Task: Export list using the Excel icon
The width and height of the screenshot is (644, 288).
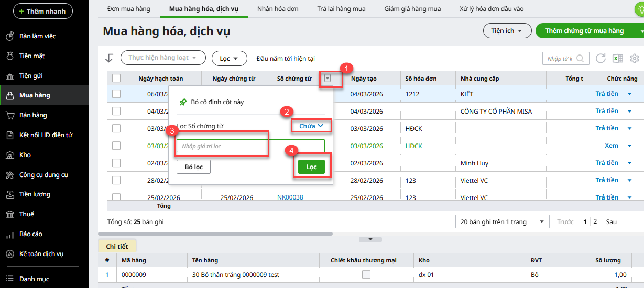Action: click(x=618, y=58)
